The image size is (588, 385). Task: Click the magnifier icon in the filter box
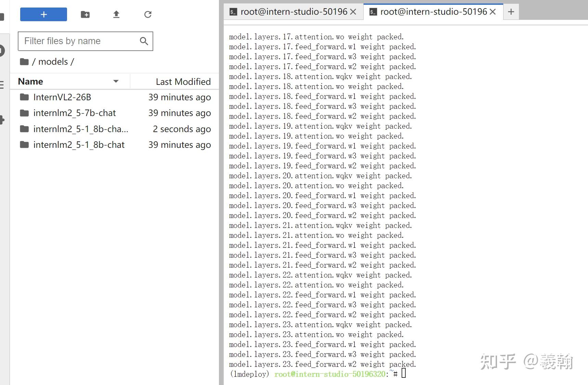[x=144, y=41]
